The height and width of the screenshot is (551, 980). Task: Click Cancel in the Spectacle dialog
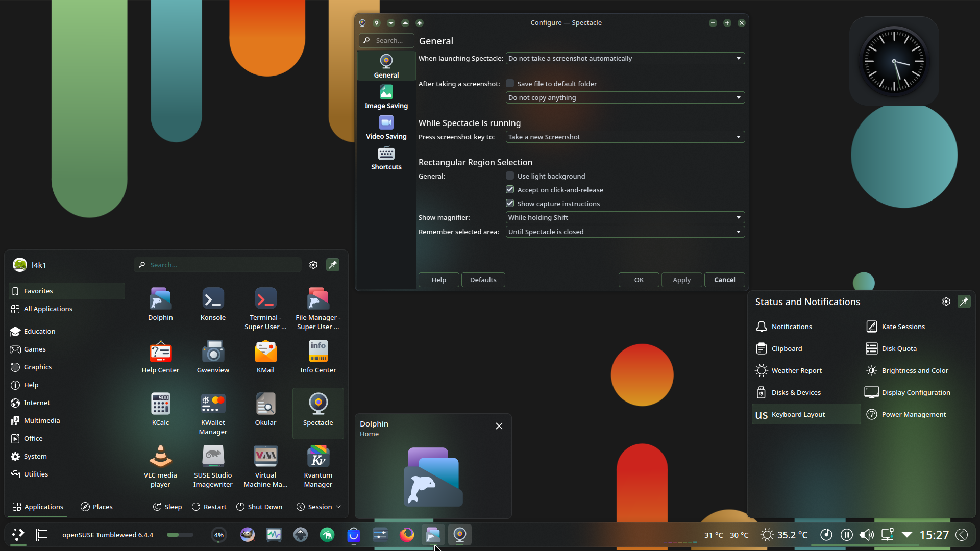coord(724,280)
